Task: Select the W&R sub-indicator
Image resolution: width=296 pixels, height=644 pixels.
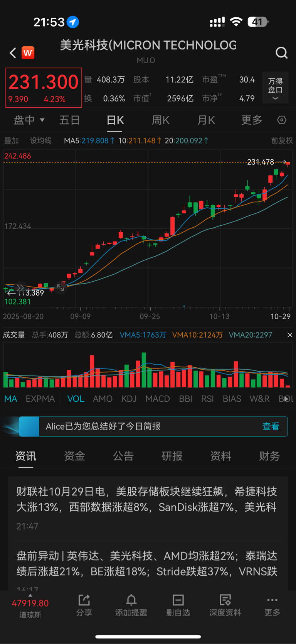Action: [x=259, y=399]
